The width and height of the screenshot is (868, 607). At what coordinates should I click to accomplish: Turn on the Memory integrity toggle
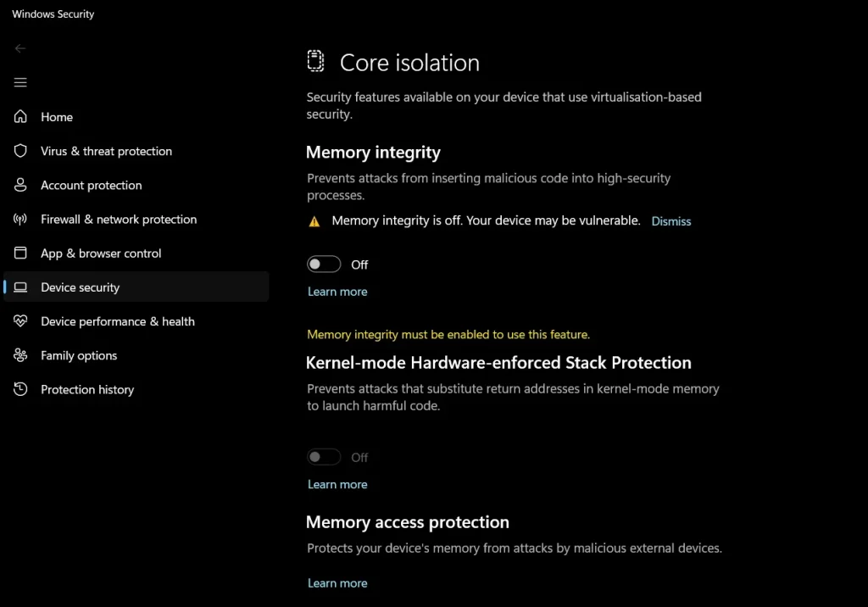pos(324,265)
